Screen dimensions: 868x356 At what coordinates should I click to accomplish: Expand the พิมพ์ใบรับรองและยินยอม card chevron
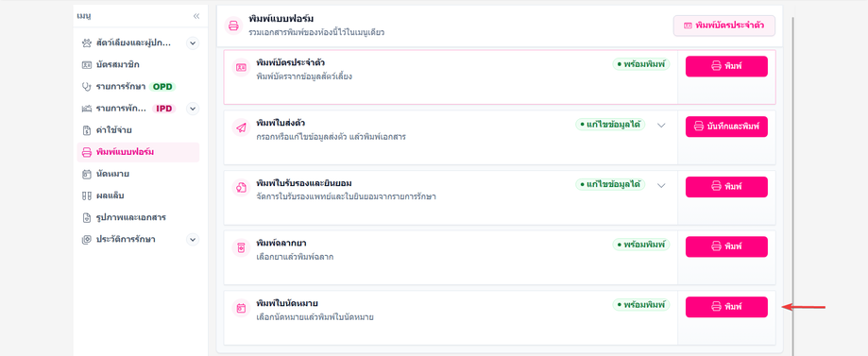pyautogui.click(x=661, y=185)
